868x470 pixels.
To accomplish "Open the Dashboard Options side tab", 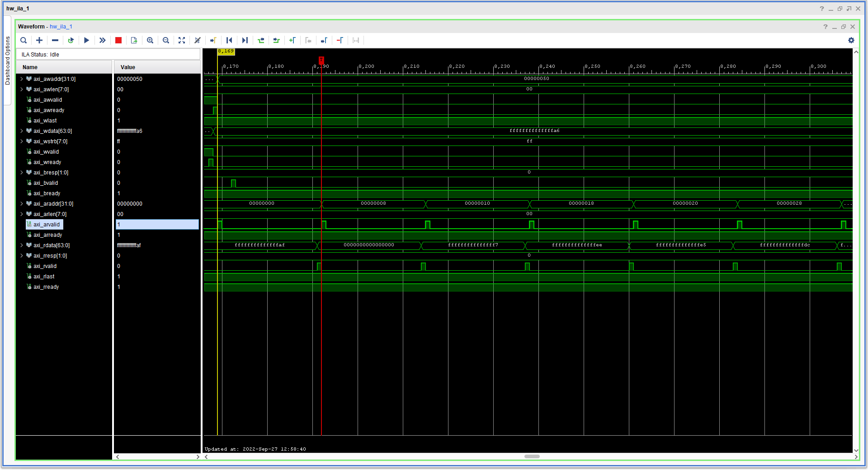I will (7, 61).
